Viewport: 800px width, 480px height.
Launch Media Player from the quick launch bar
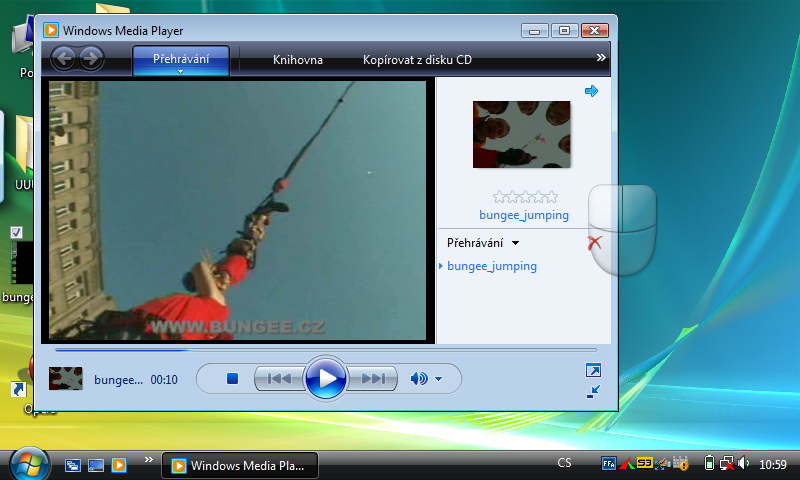coord(119,465)
